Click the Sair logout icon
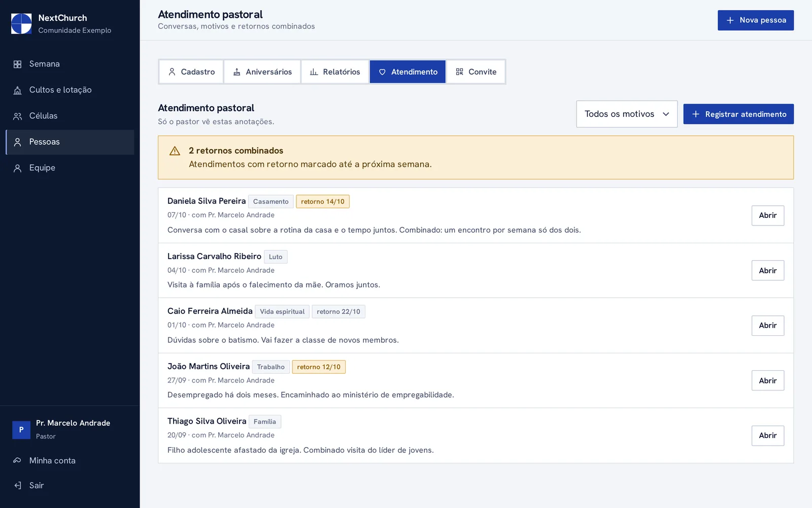 click(x=17, y=486)
